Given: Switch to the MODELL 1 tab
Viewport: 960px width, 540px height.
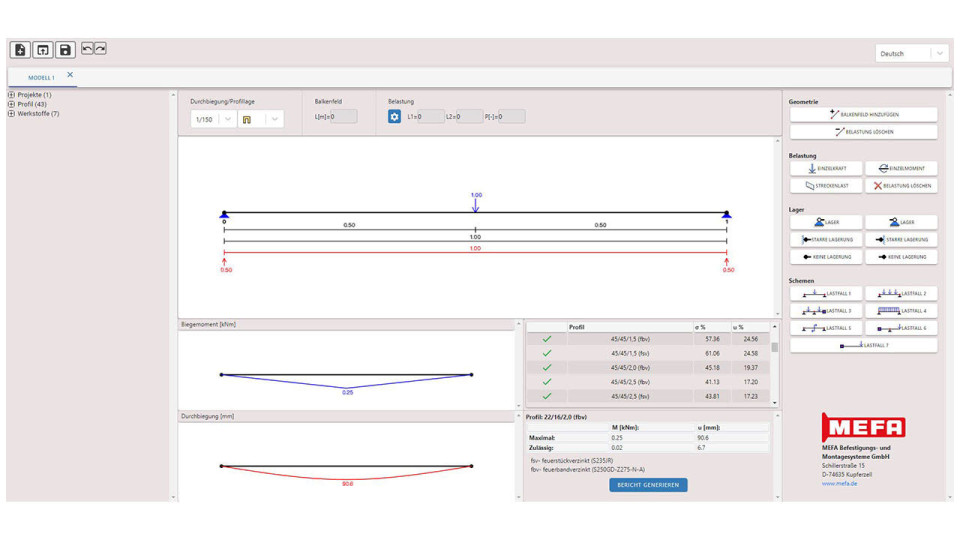Looking at the screenshot, I should click(41, 77).
